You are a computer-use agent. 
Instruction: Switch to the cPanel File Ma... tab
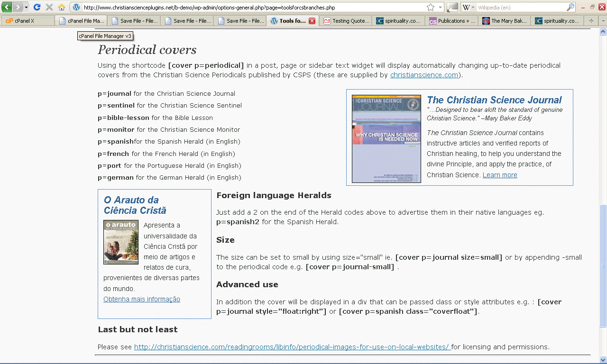[81, 21]
